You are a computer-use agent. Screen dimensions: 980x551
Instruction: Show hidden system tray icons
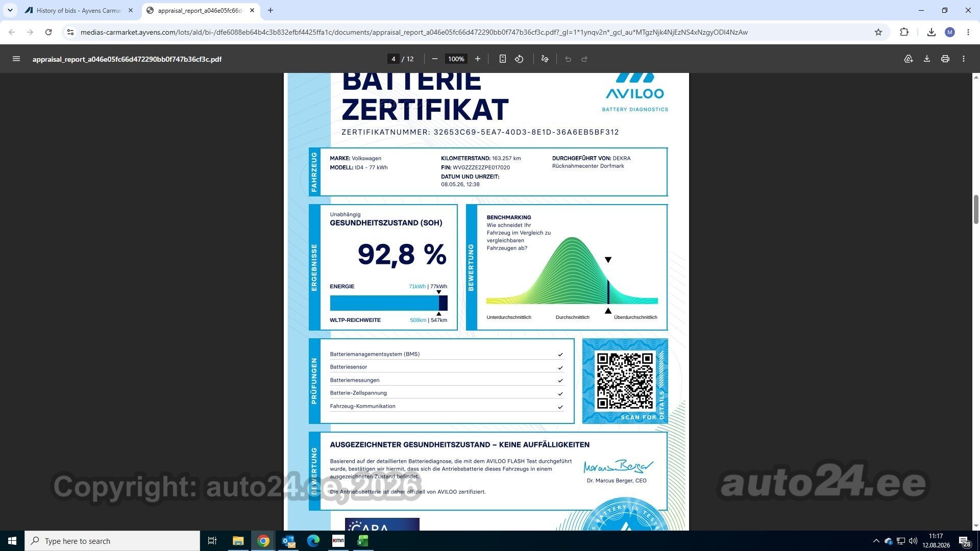click(876, 541)
